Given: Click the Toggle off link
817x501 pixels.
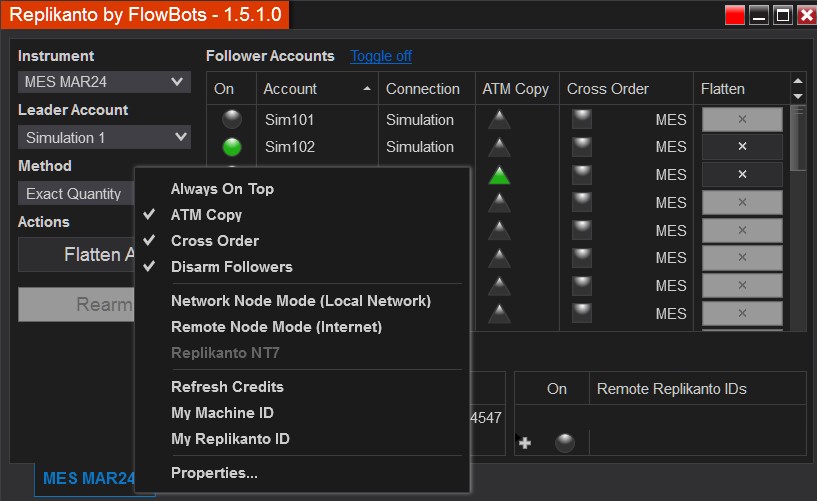Looking at the screenshot, I should point(381,56).
